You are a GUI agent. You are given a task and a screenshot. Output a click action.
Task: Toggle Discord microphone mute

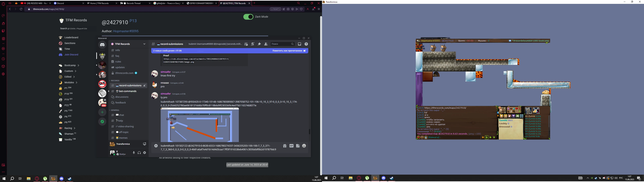tap(134, 153)
